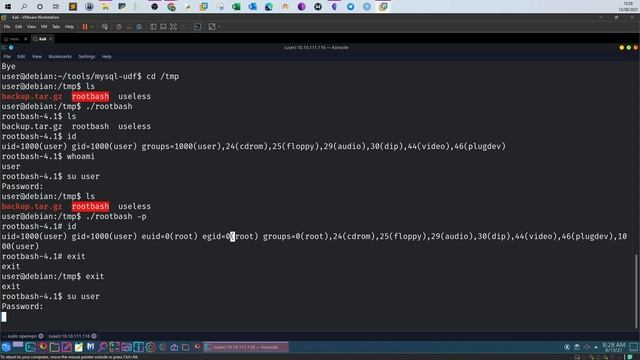Open Konsole Settings menu
Image resolution: width=640 pixels, height=360 pixels.
[x=87, y=57]
